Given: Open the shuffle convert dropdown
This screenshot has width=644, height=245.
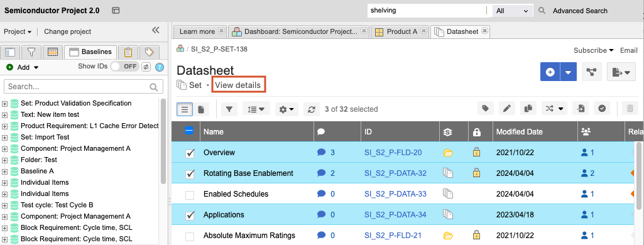Looking at the screenshot, I should (x=554, y=109).
